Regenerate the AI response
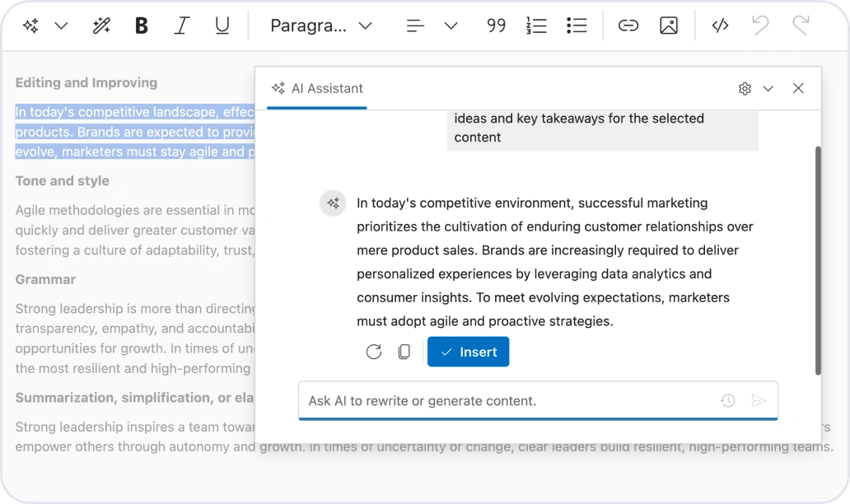 (x=373, y=352)
